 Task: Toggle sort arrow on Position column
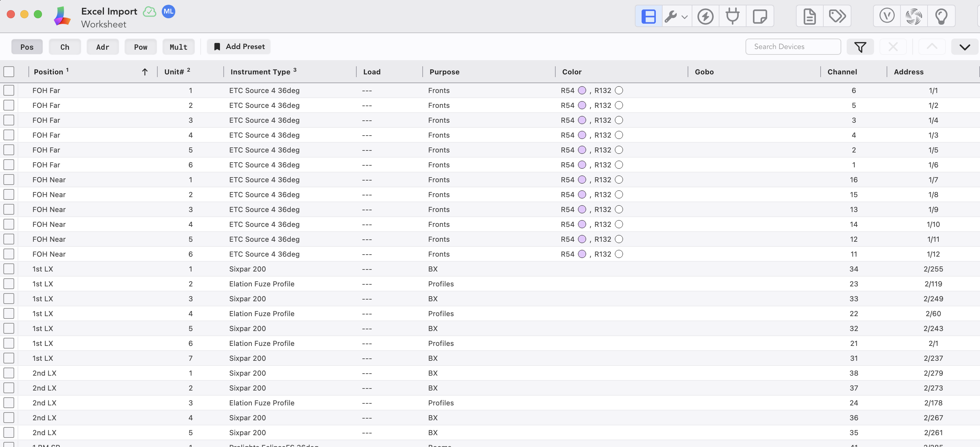(x=144, y=72)
